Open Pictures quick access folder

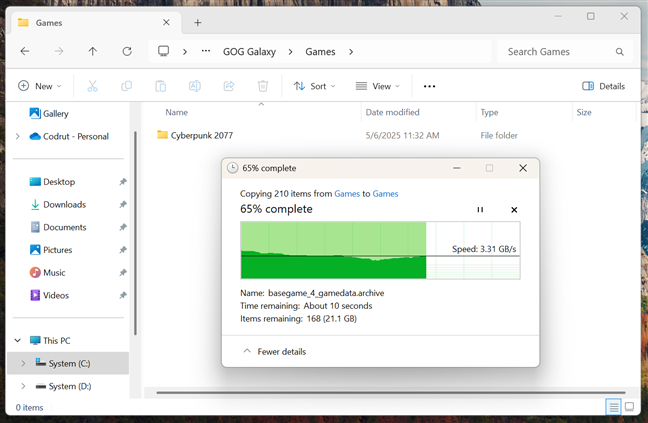pyautogui.click(x=51, y=250)
